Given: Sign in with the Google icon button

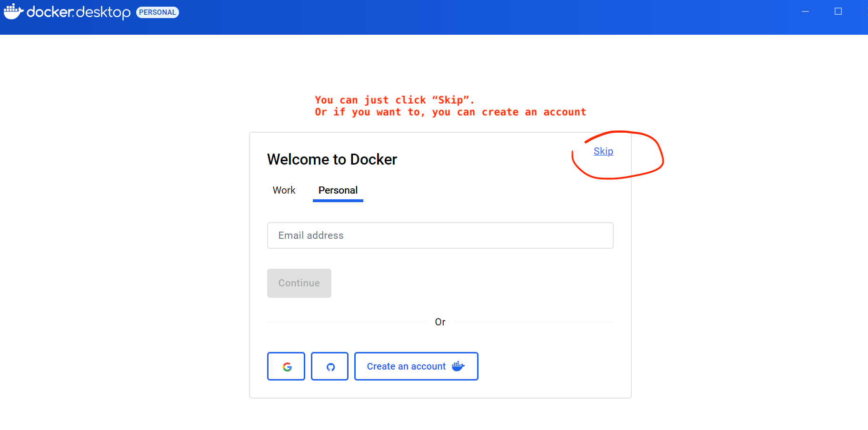Looking at the screenshot, I should [x=286, y=366].
